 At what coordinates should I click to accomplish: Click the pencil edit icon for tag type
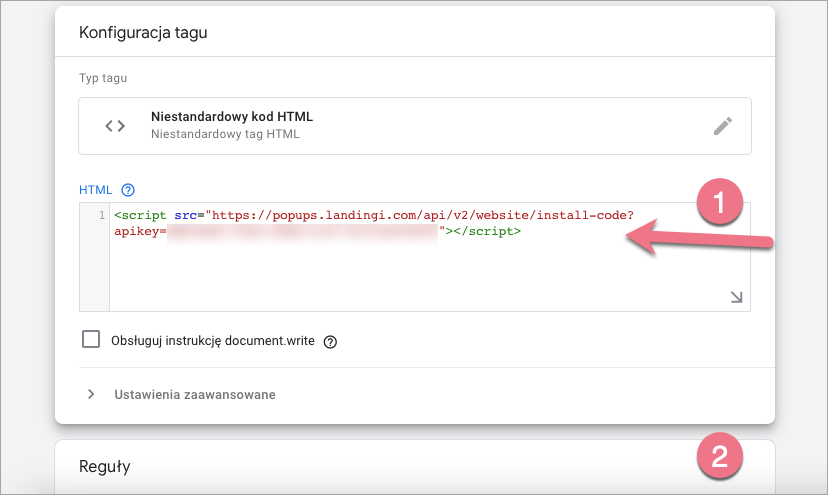pos(722,126)
